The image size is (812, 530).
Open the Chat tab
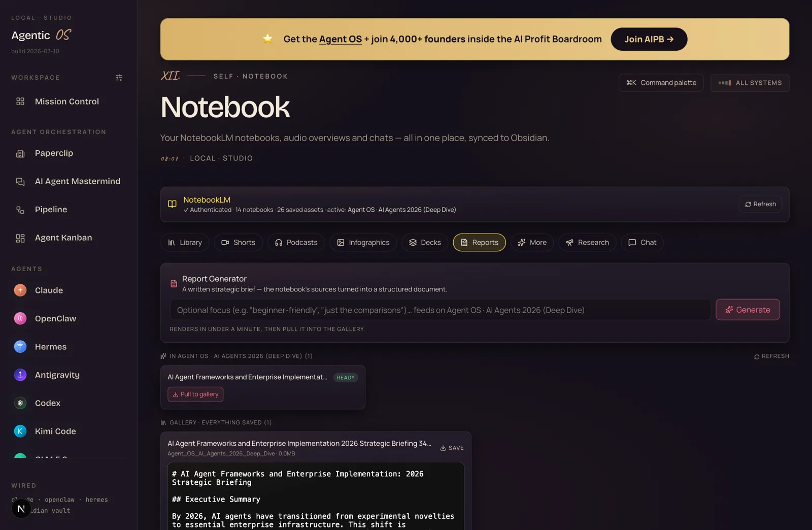pyautogui.click(x=642, y=243)
